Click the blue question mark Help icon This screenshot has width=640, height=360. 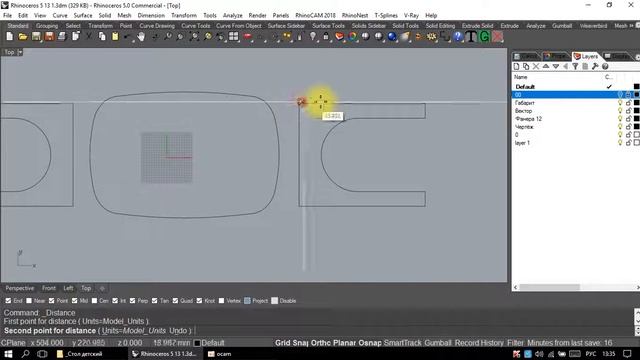pos(458,37)
